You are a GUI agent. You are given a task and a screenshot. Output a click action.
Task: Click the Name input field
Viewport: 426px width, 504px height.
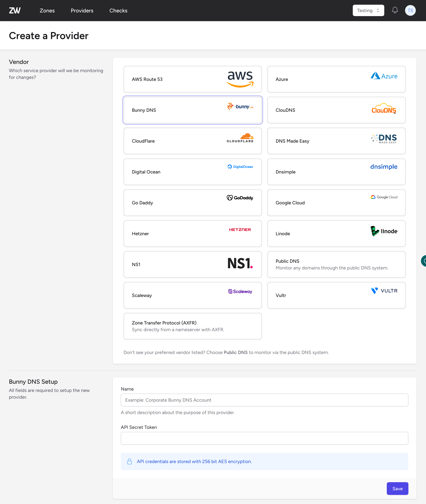pos(265,400)
